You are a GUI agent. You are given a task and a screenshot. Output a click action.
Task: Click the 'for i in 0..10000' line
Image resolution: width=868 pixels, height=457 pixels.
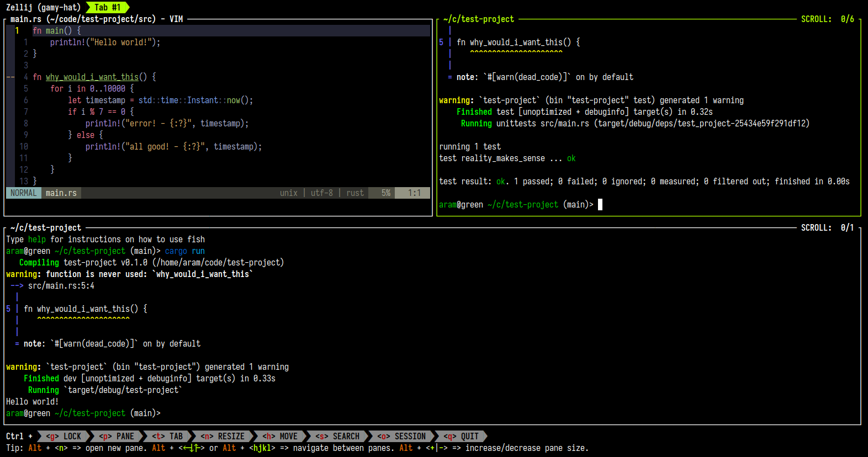[92, 88]
